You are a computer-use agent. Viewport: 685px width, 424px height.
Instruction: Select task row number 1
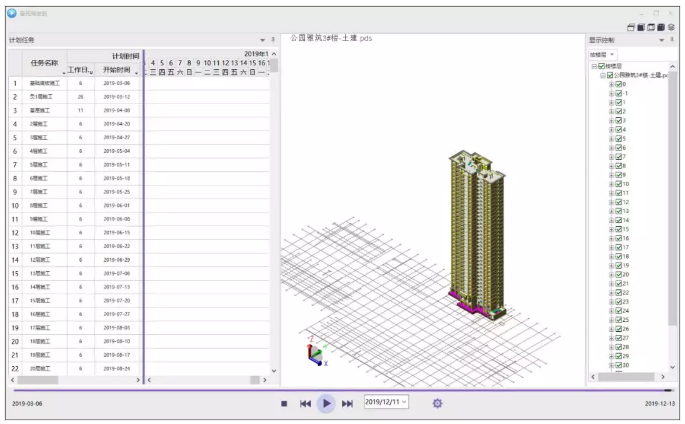coord(15,83)
